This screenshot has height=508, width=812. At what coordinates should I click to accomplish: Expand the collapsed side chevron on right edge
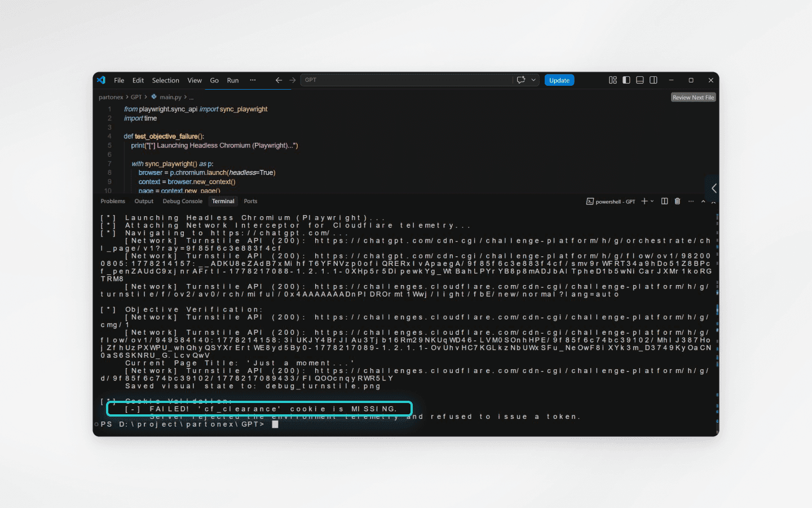[x=714, y=188]
